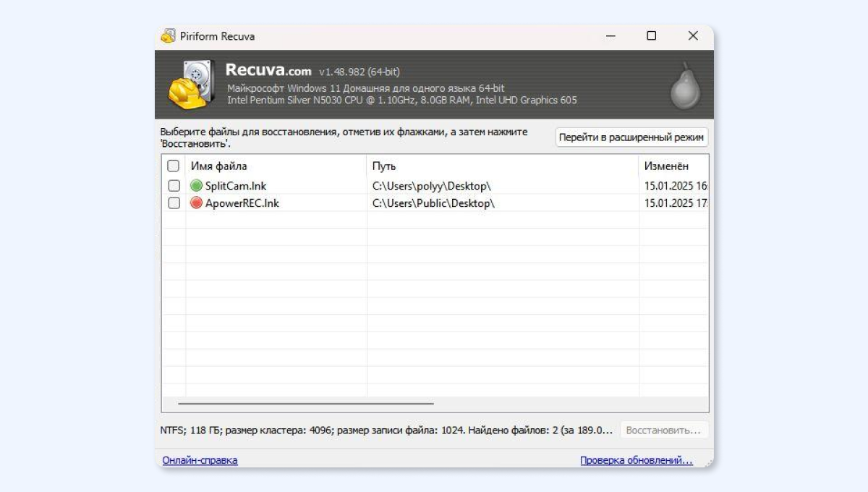Click the Recuva title bar app icon
This screenshot has width=868, height=492.
tap(168, 36)
